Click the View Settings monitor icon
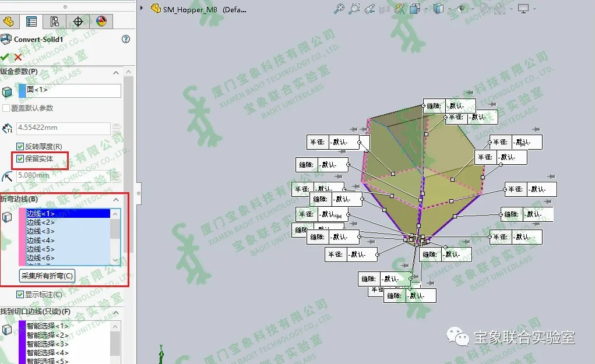The width and height of the screenshot is (595, 364). click(523, 9)
